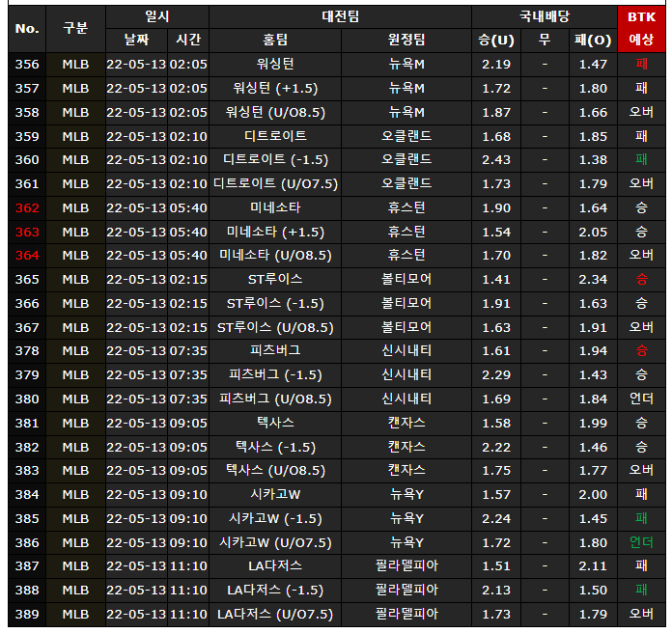Click away team 뉴욕Y in row 384
The image size is (672, 633).
[x=406, y=495]
